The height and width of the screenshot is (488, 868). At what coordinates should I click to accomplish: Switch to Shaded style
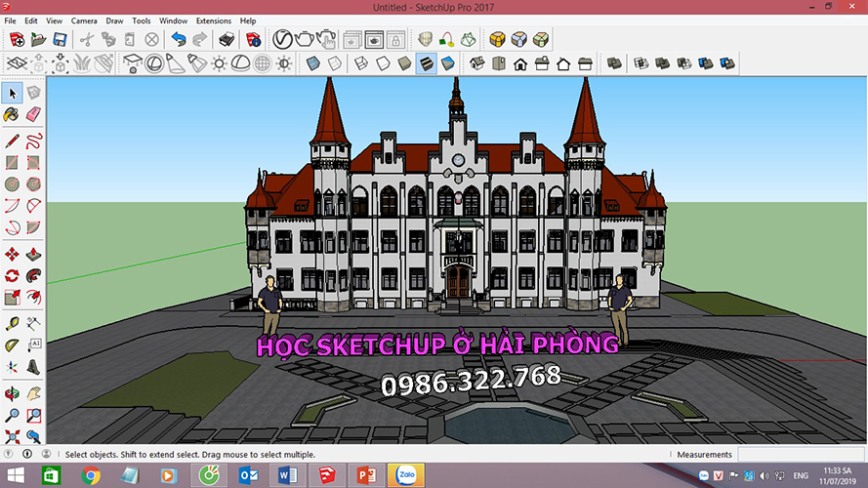point(404,63)
